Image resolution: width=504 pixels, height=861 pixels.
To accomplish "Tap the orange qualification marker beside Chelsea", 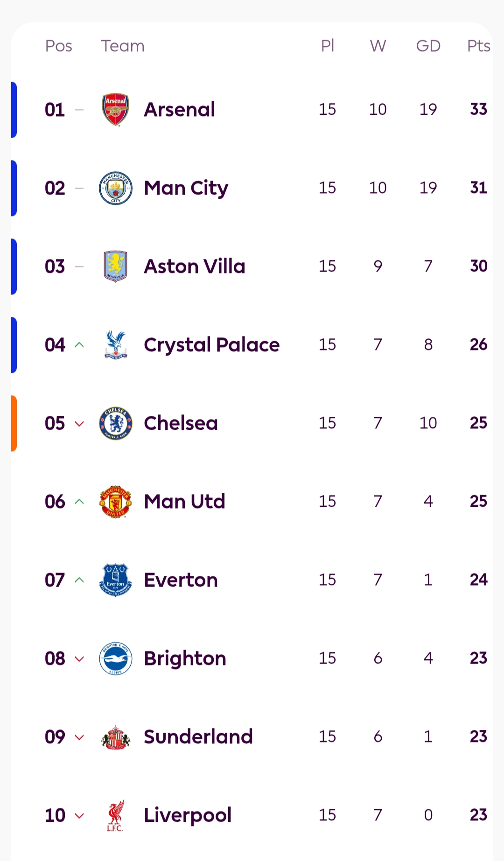I will pyautogui.click(x=14, y=423).
